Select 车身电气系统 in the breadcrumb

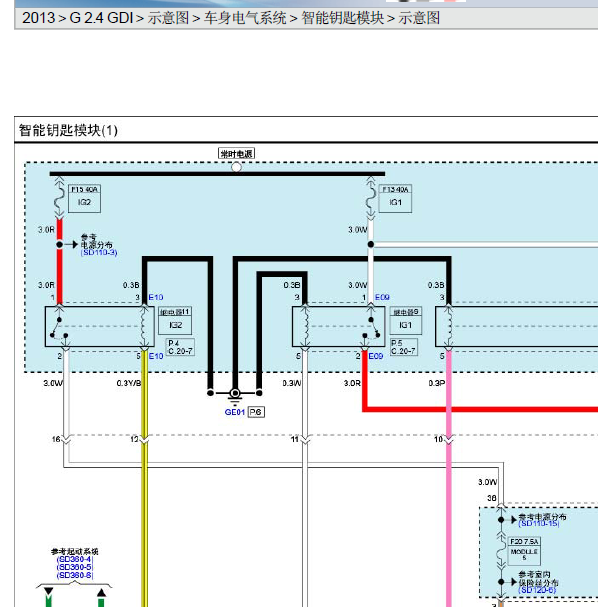pos(245,18)
